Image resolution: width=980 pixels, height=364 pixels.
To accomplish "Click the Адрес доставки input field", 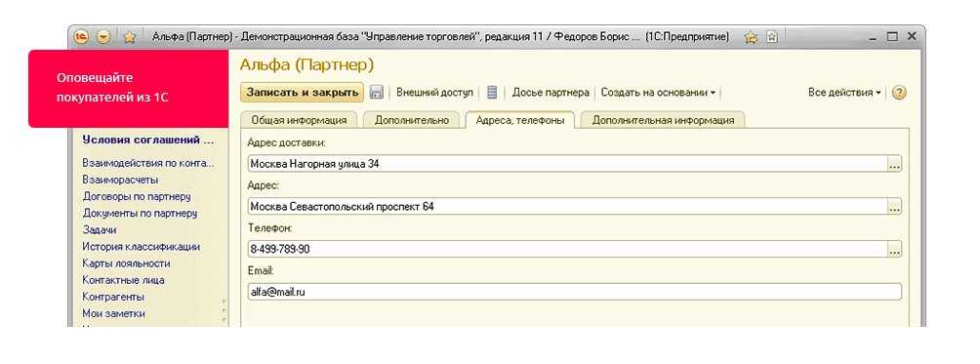I will 567,164.
